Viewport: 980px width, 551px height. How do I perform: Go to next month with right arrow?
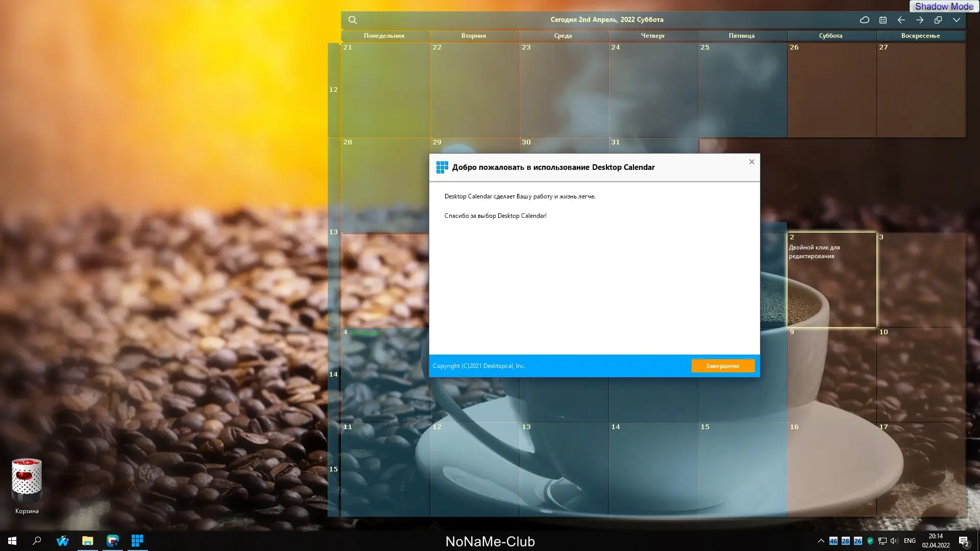[919, 20]
